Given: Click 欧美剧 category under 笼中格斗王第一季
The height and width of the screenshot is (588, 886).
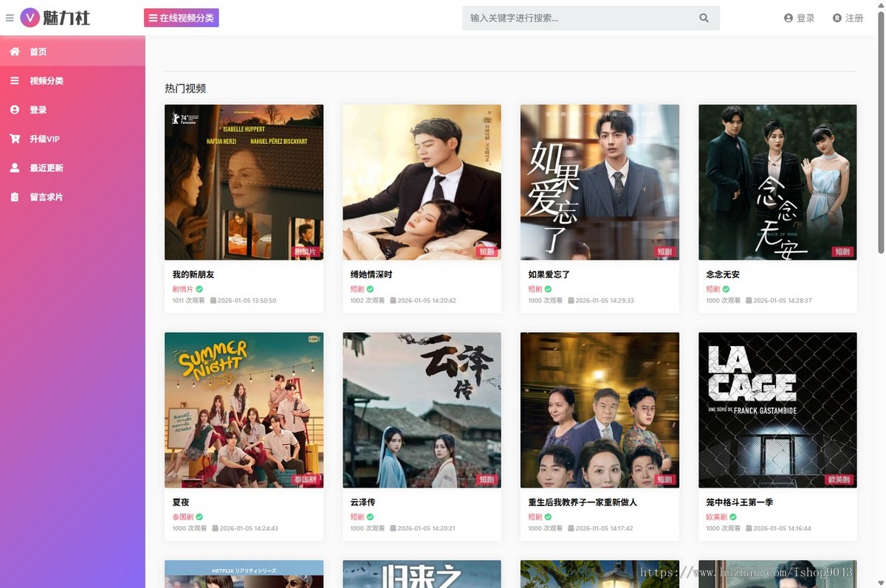Looking at the screenshot, I should [716, 517].
